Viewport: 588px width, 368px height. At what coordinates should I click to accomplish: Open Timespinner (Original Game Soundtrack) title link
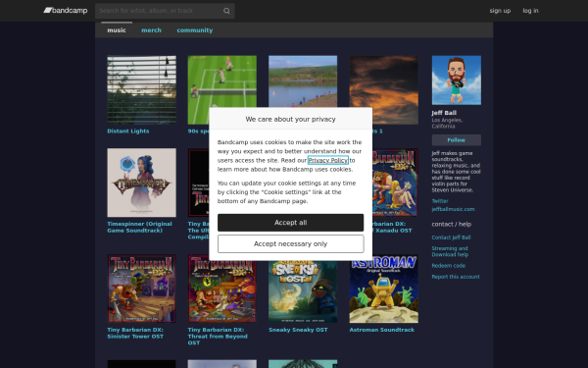[x=139, y=228]
